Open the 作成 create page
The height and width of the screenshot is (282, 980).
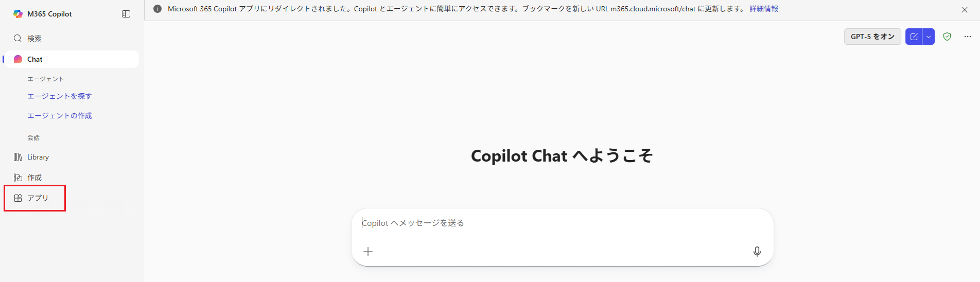click(34, 178)
